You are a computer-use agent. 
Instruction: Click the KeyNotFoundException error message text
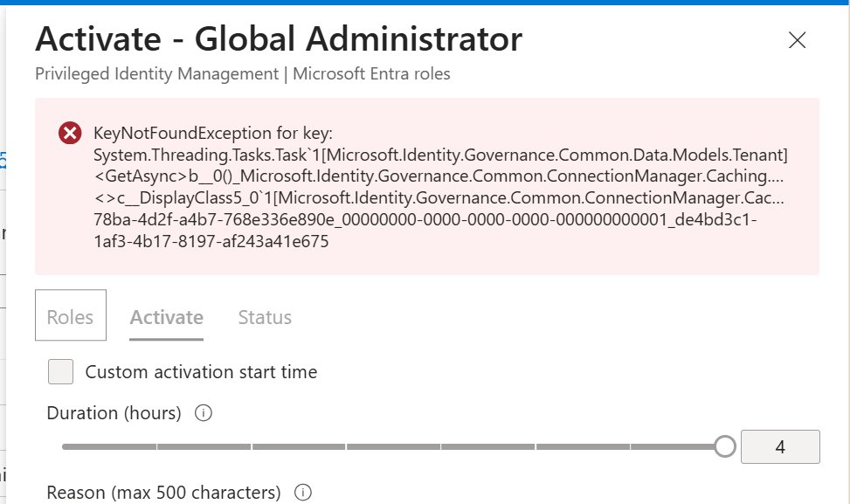tap(440, 187)
